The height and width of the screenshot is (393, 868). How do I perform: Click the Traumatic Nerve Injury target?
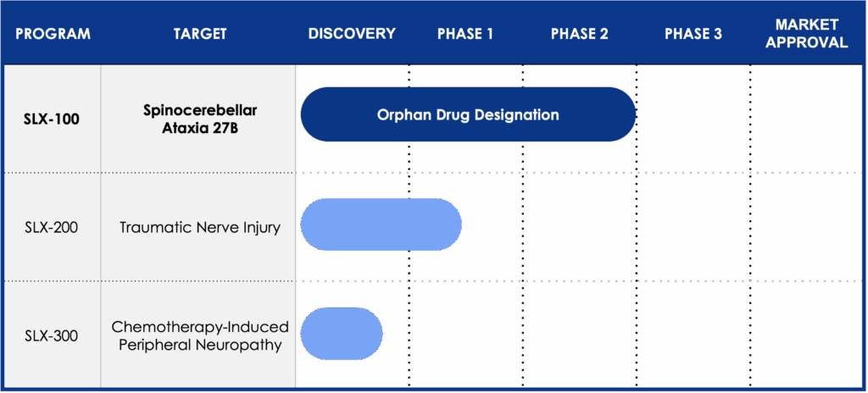tap(200, 228)
